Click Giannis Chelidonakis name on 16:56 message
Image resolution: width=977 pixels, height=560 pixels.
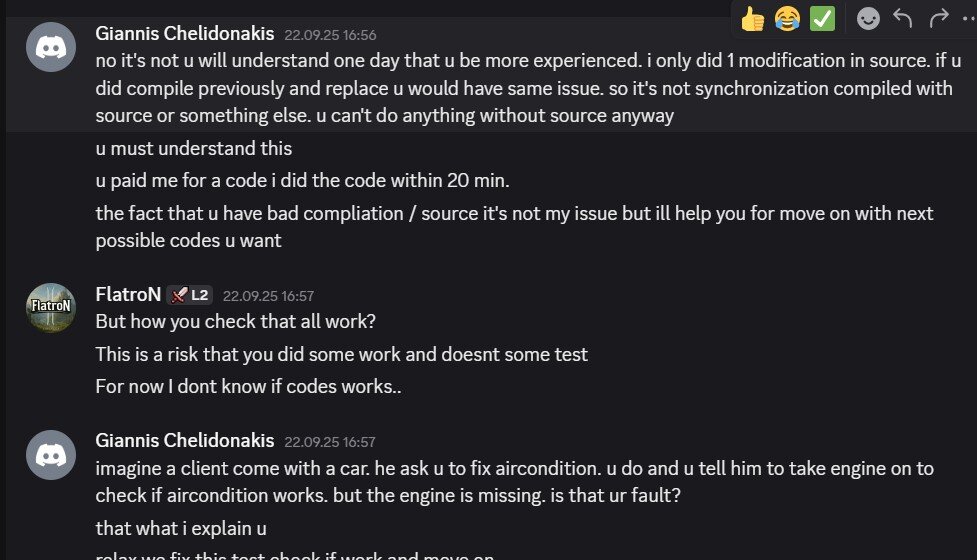pyautogui.click(x=184, y=33)
